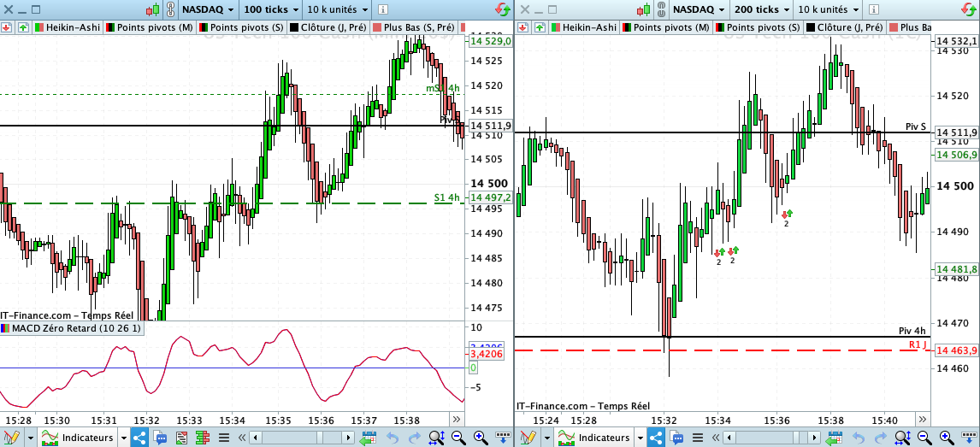Click the right chart's time axis double-chevron button

coord(923,420)
